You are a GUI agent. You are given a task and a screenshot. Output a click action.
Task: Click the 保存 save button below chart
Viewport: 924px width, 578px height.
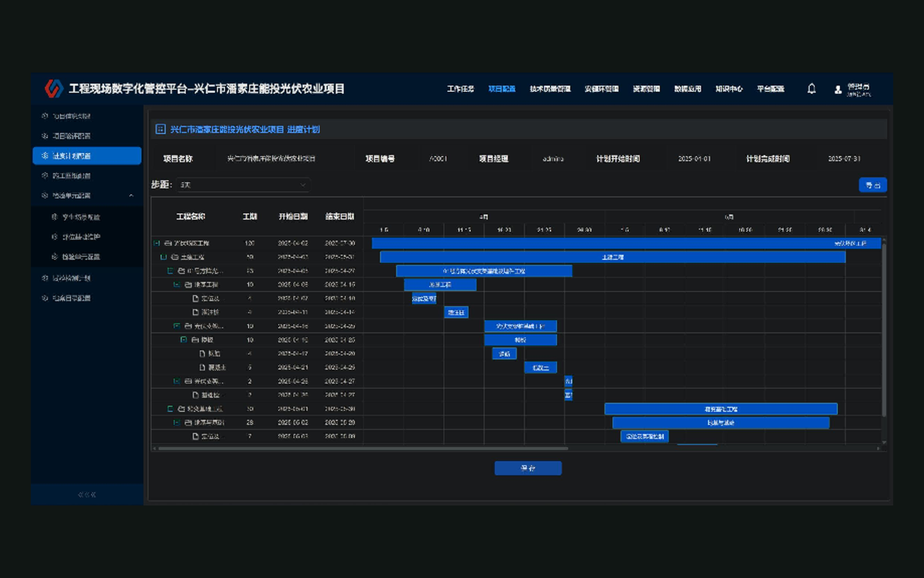coord(528,468)
